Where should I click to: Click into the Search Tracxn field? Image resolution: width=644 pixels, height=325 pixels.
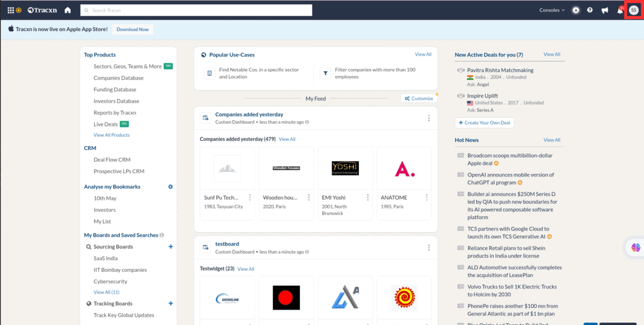click(196, 10)
